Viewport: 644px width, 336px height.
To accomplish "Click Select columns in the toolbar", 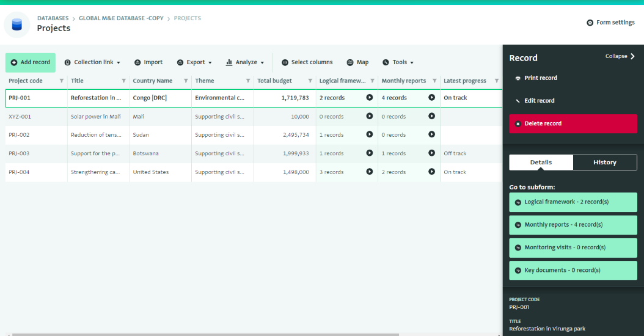I will pos(307,62).
